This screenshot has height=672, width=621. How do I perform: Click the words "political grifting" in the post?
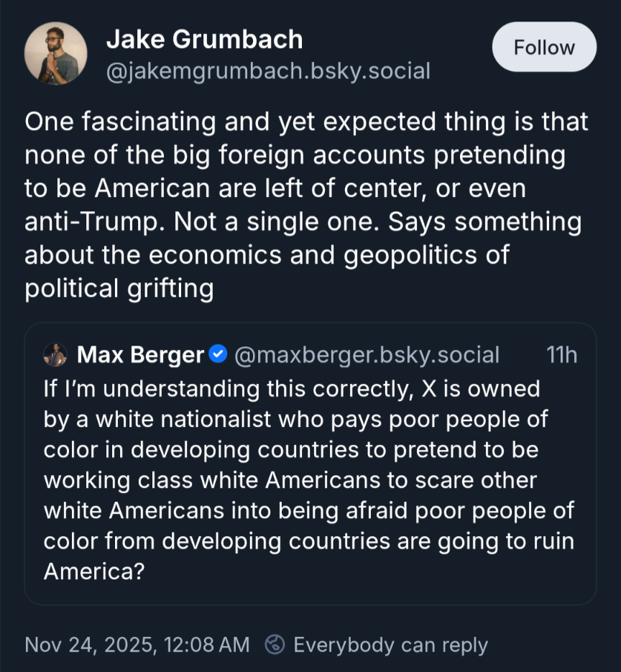pyautogui.click(x=119, y=288)
